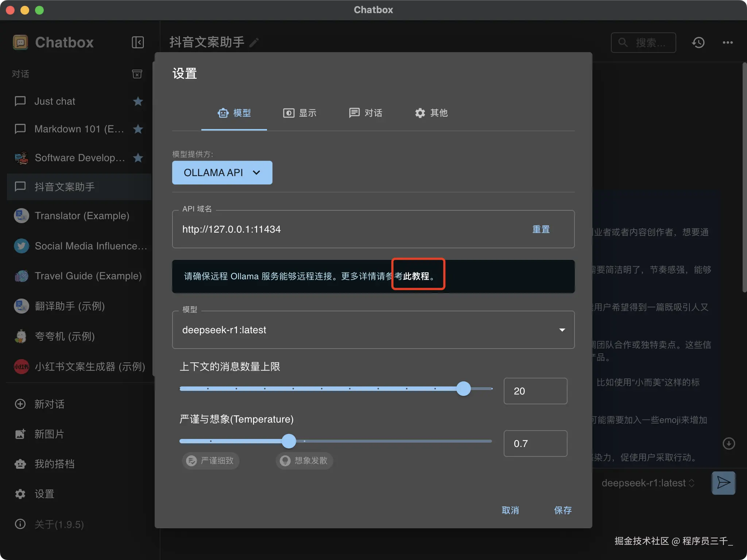
Task: Open model selector below chat input
Action: pos(648,483)
